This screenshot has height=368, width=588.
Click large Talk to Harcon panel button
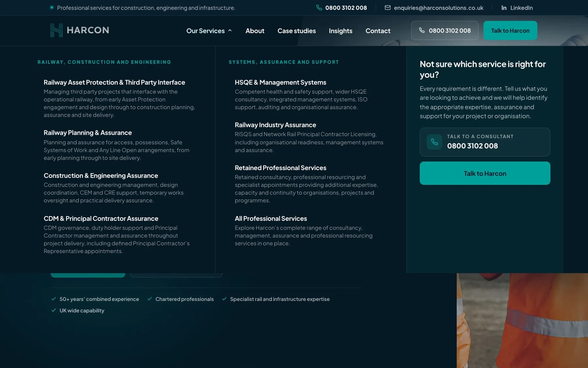tap(485, 173)
